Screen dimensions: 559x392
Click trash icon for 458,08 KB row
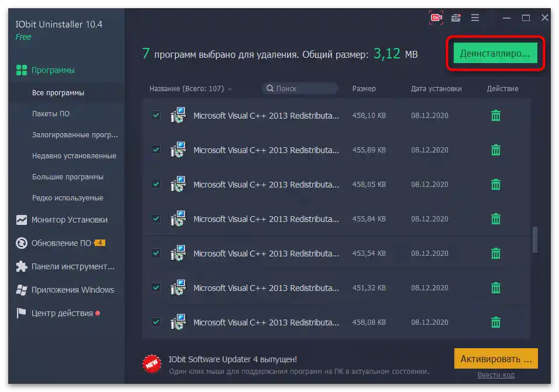495,322
